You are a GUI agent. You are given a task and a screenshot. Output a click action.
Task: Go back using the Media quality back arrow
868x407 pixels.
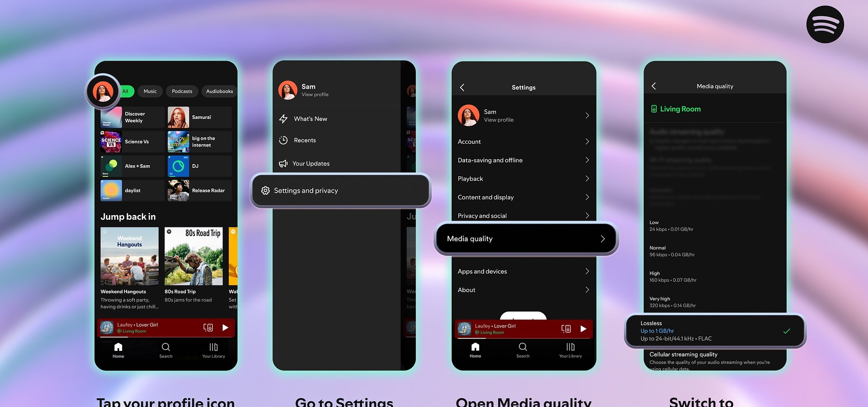tap(654, 86)
